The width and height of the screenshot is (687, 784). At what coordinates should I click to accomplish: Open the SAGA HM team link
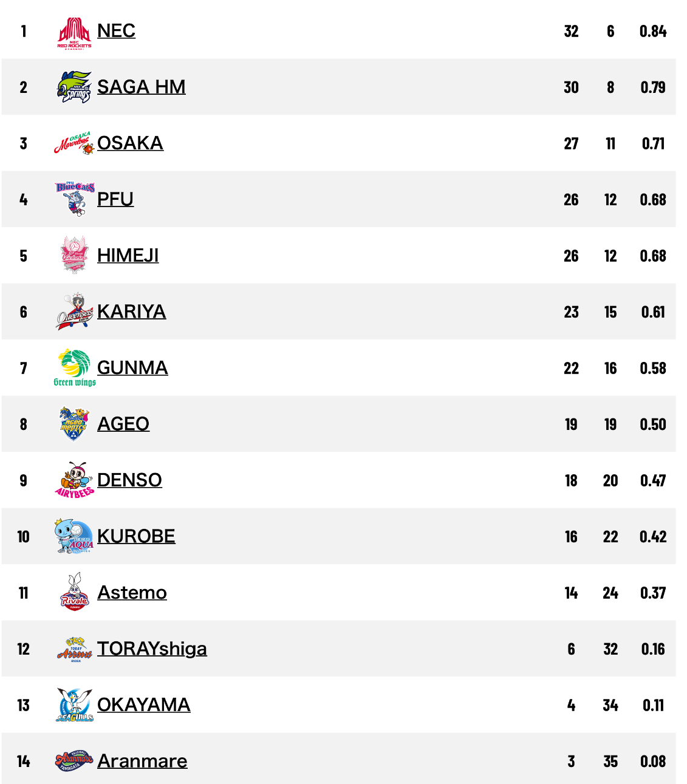coord(141,87)
